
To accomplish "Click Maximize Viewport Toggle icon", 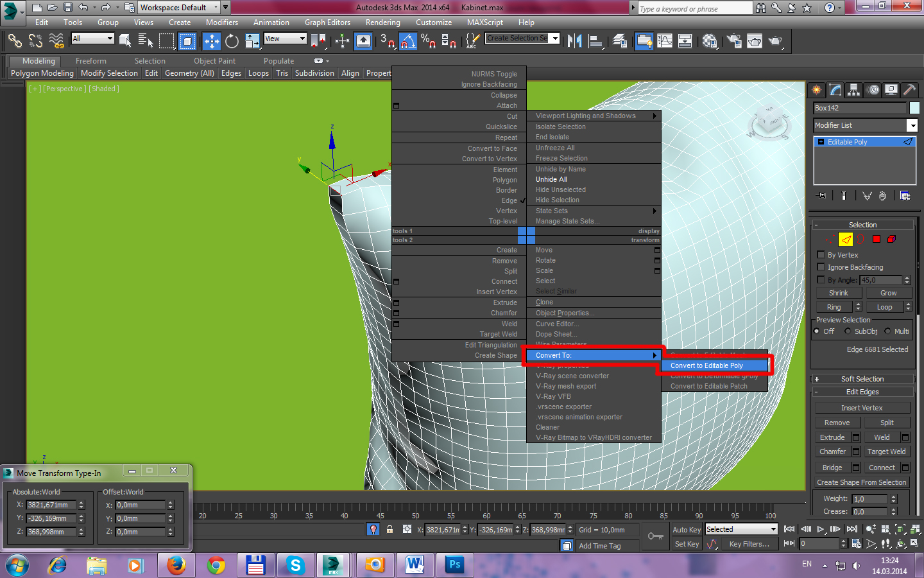I will tap(916, 544).
